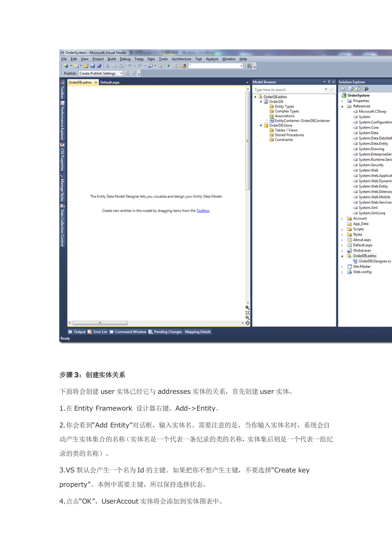Image resolution: width=392 pixels, height=555 pixels.
Task: Save the file with the floppy icon
Action: 93,66
